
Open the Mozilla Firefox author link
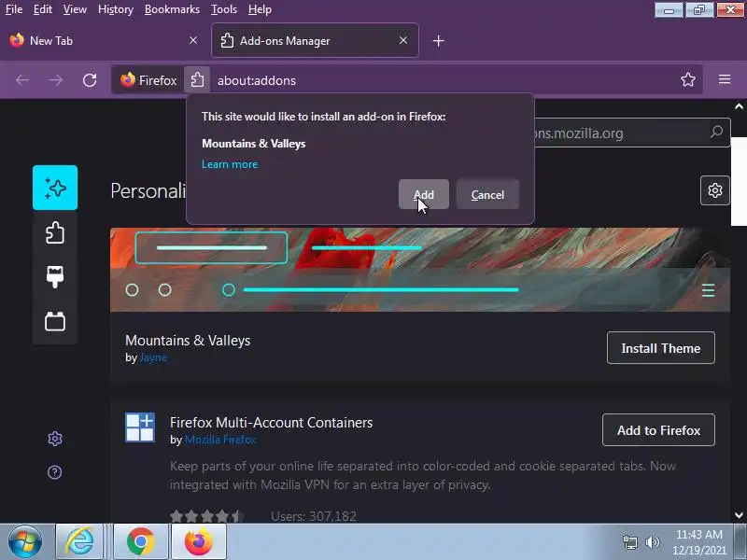click(x=220, y=440)
